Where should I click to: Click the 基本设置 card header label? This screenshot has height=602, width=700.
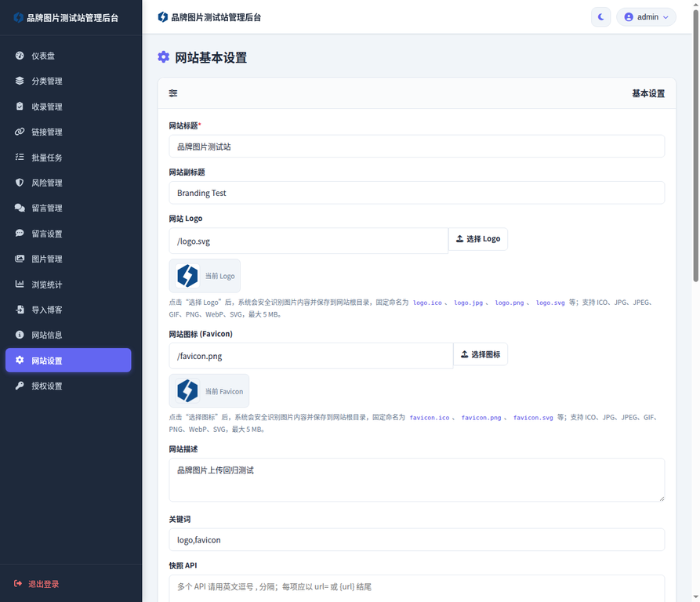click(648, 93)
